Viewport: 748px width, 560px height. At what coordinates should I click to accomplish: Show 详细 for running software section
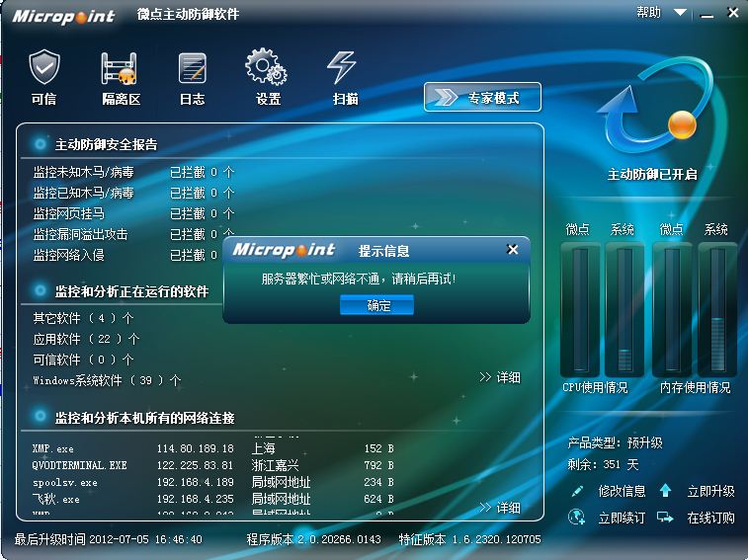(x=500, y=378)
